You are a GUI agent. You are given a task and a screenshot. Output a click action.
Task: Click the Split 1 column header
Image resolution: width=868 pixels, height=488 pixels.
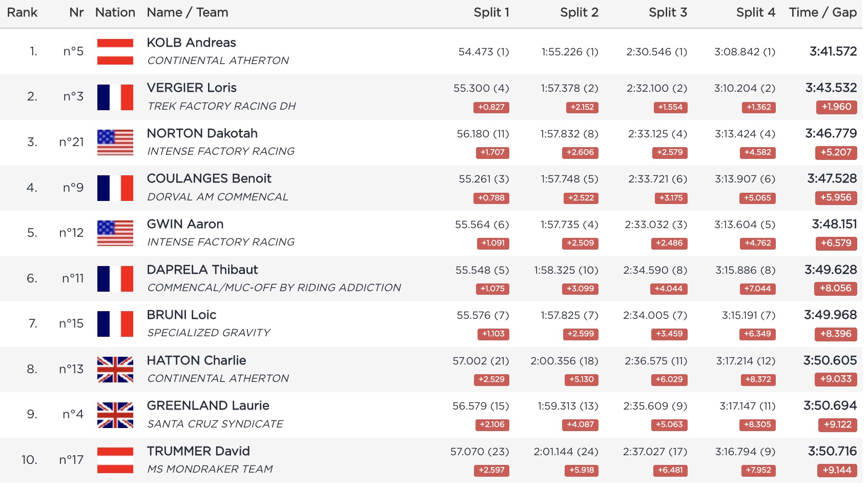click(x=491, y=12)
